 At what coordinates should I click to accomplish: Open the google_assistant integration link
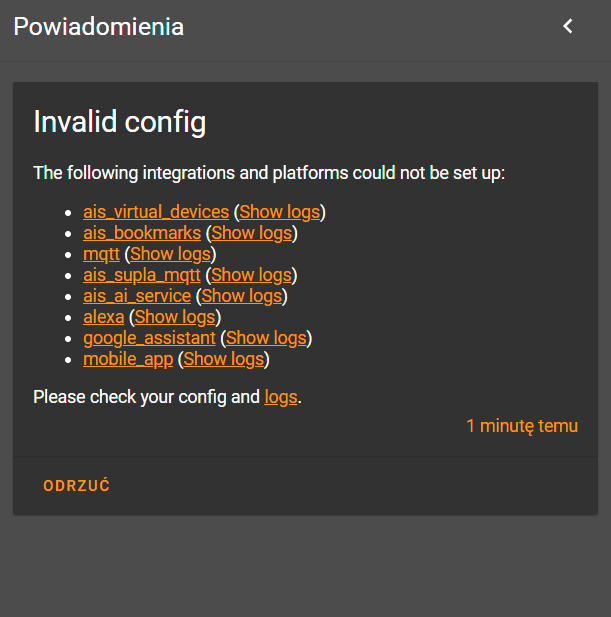149,338
